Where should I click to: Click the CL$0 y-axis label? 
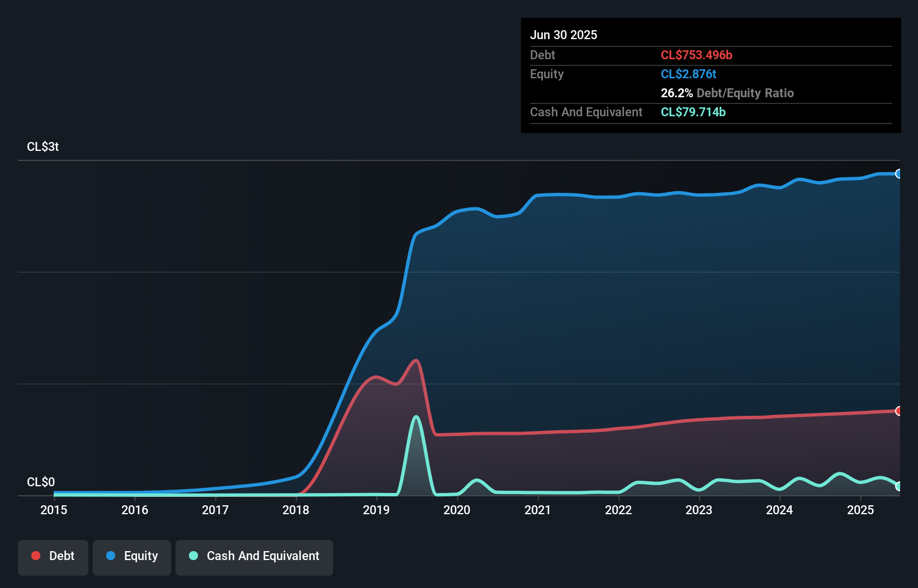(x=41, y=482)
